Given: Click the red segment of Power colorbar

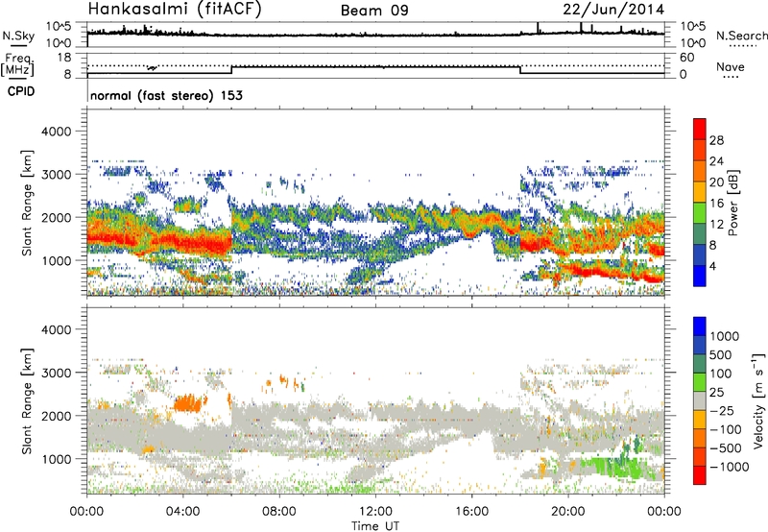Looking at the screenshot, I should click(x=700, y=129).
